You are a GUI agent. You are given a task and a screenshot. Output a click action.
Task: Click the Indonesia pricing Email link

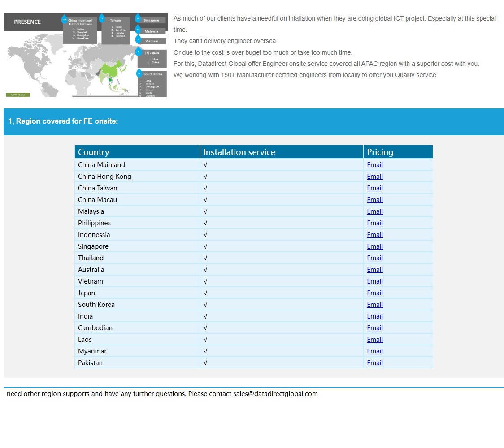[x=375, y=234]
